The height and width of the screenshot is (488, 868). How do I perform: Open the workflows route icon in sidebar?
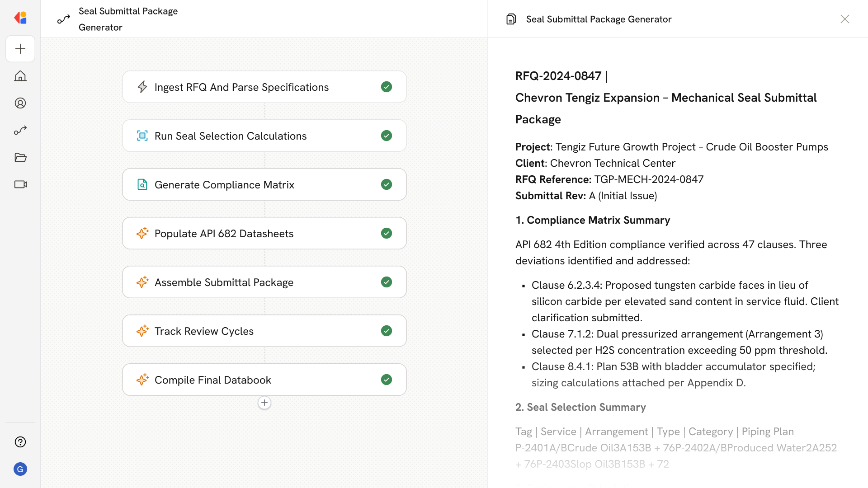20,130
